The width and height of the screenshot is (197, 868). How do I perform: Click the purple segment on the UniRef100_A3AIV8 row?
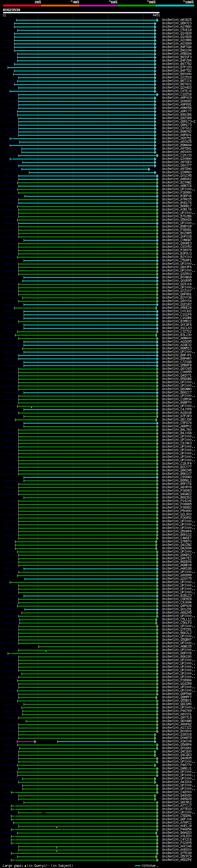click(x=26, y=742)
